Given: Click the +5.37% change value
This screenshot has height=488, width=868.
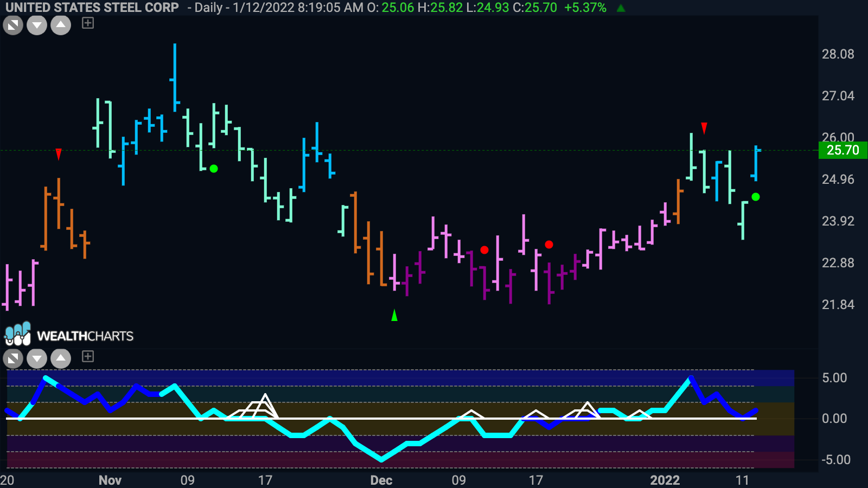Looking at the screenshot, I should 585,8.
